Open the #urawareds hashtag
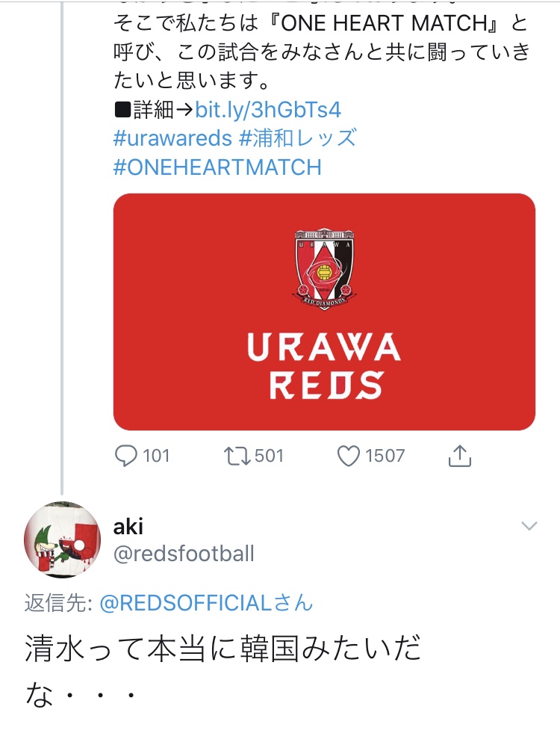Screen dimensions: 560x739 [172, 138]
